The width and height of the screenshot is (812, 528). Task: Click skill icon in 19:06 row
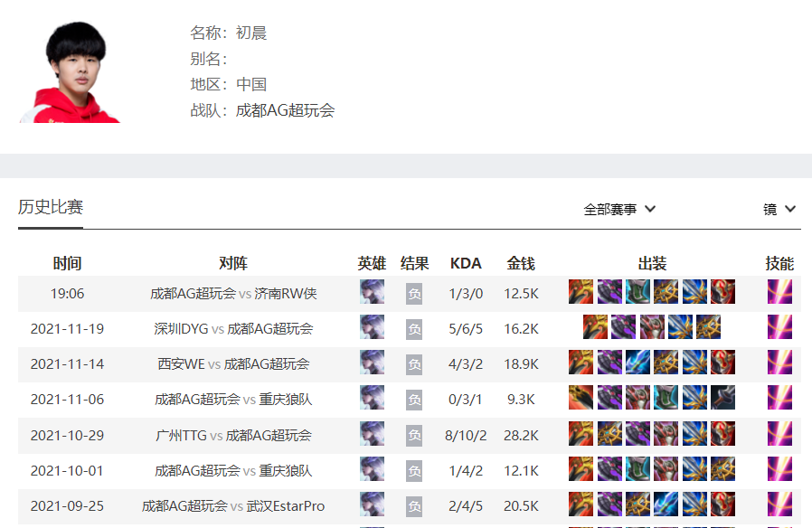tap(779, 291)
